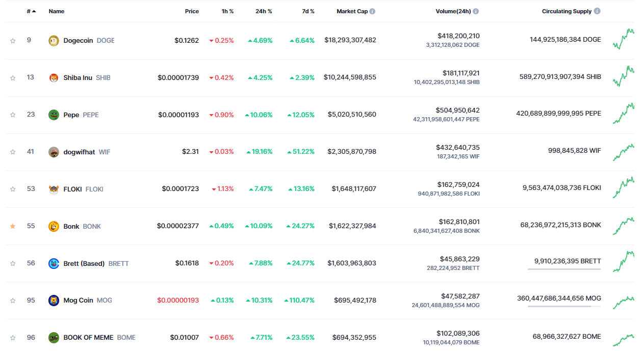The height and width of the screenshot is (353, 644).
Task: Click the Market Cap info icon
Action: [372, 11]
